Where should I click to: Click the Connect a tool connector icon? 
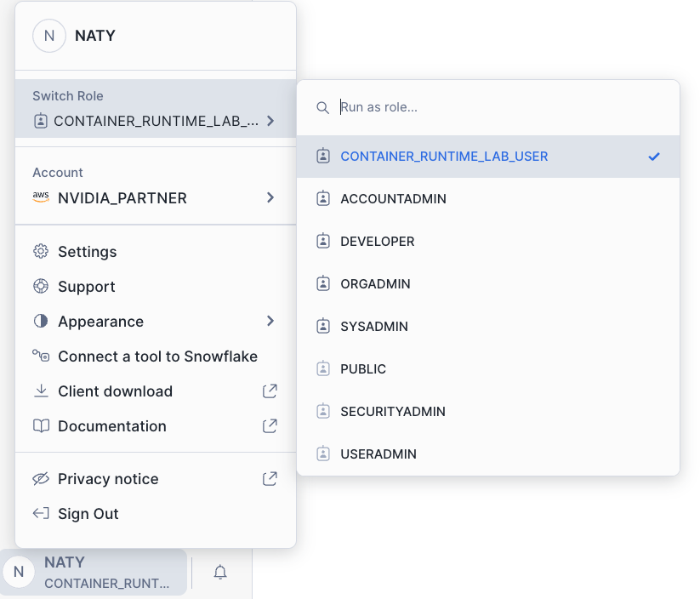(x=41, y=356)
